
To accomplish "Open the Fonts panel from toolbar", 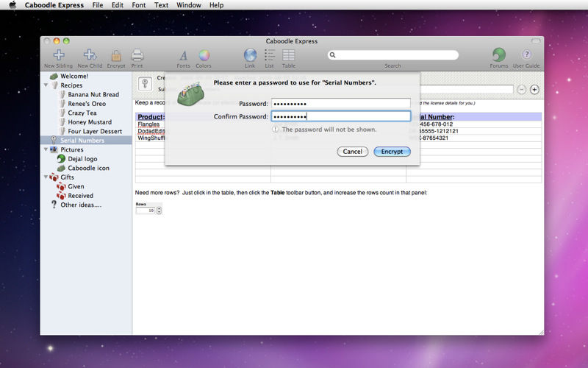I will pyautogui.click(x=183, y=56).
